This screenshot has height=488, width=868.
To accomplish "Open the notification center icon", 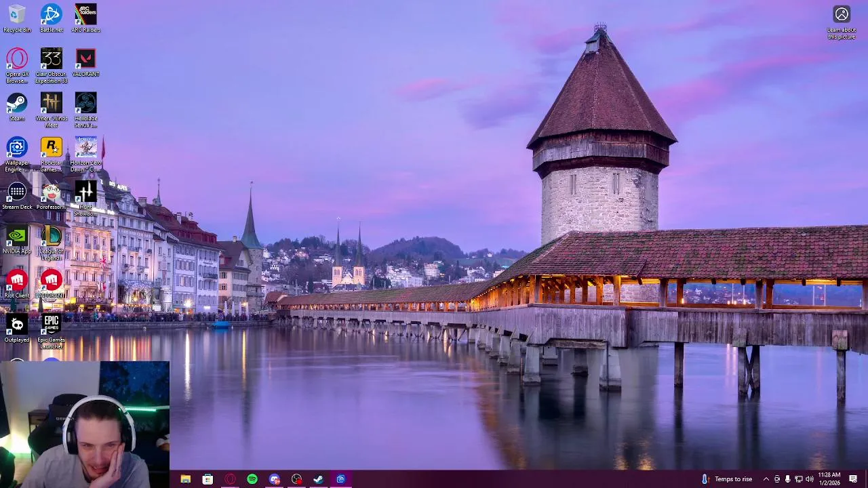I will click(x=853, y=479).
